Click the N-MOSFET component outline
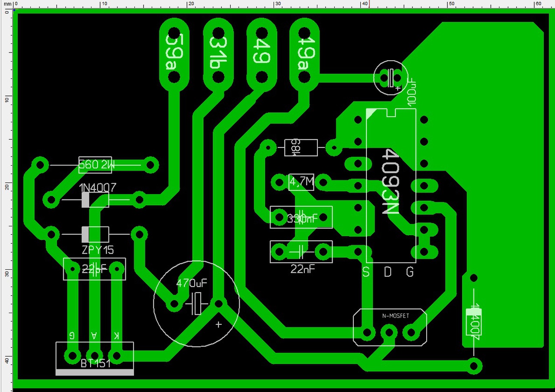This screenshot has width=555, height=392. point(390,327)
